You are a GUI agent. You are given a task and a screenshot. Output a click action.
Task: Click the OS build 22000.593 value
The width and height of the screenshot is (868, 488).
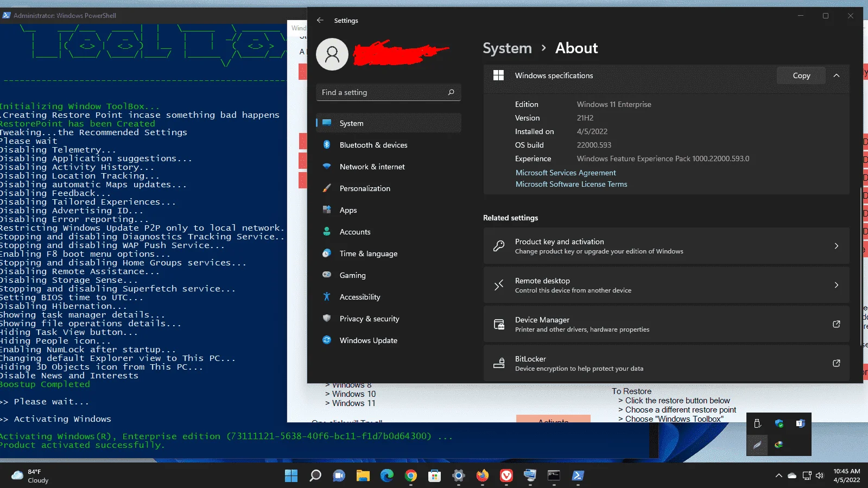(594, 145)
